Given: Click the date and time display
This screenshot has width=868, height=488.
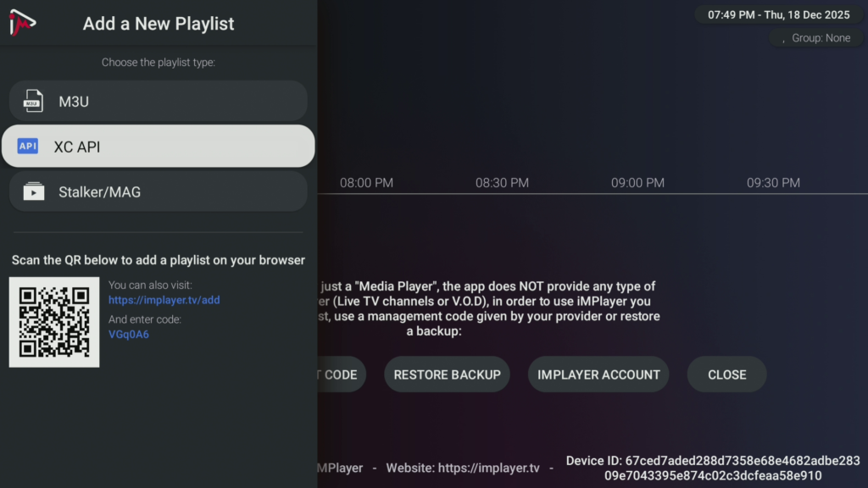Looking at the screenshot, I should pyautogui.click(x=778, y=15).
